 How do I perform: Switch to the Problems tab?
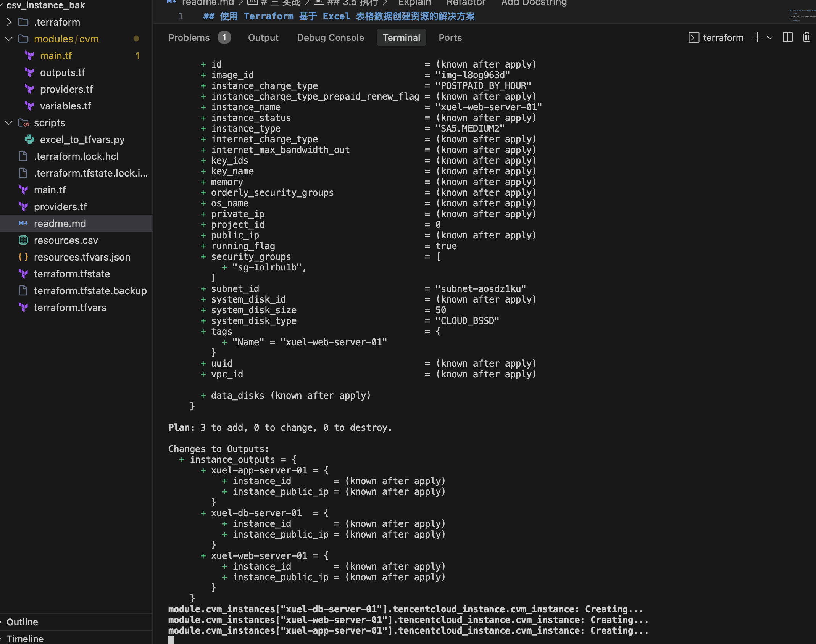point(189,37)
